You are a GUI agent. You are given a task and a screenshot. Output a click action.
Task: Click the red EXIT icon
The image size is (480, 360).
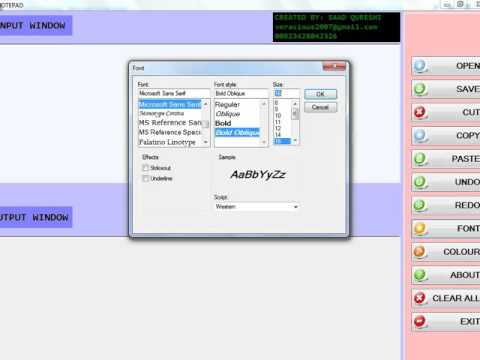coord(420,322)
